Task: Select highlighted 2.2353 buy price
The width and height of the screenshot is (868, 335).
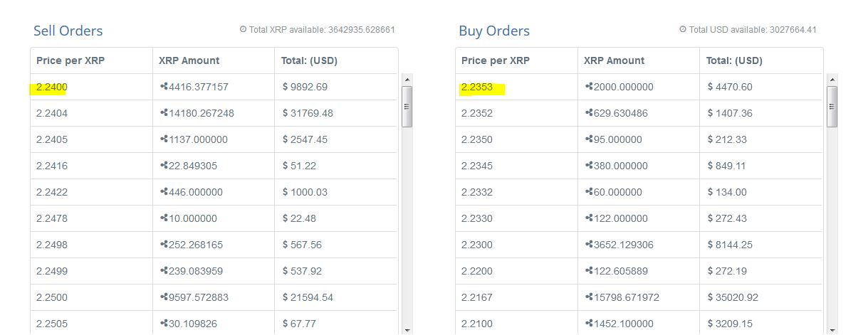Action: click(476, 87)
